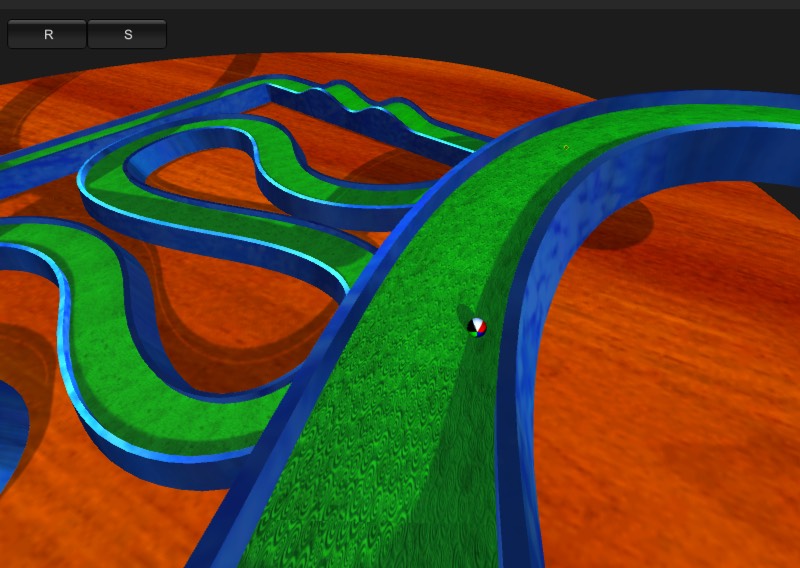The height and width of the screenshot is (568, 800).
Task: Click the tiny yellow marker ahead on track
Action: coord(565,148)
